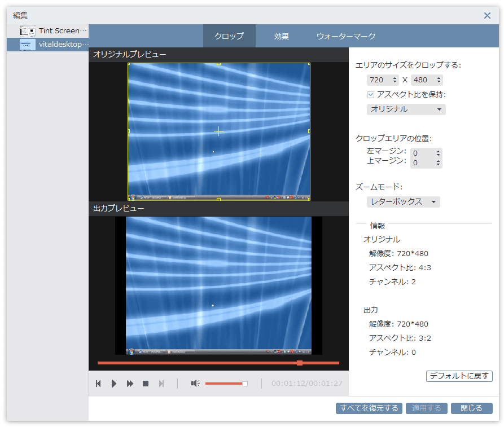Click the crop top-edge middle handle
The height and width of the screenshot is (427, 504).
[218, 64]
